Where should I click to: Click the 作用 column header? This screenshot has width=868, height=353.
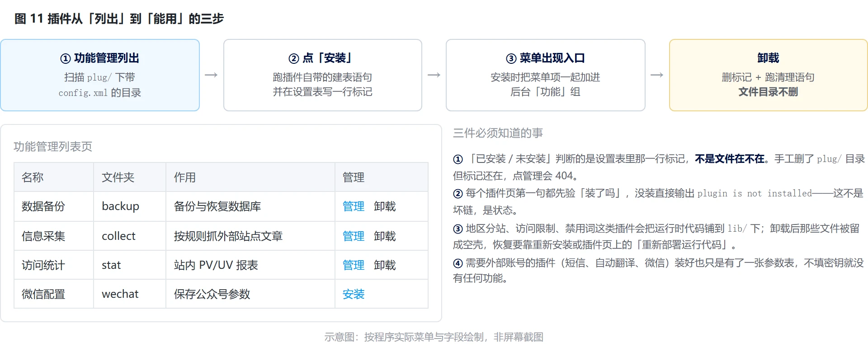[x=250, y=177]
